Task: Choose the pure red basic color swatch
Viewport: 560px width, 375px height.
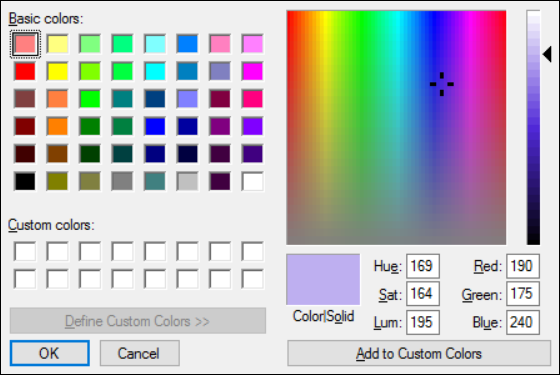Action: tap(25, 71)
